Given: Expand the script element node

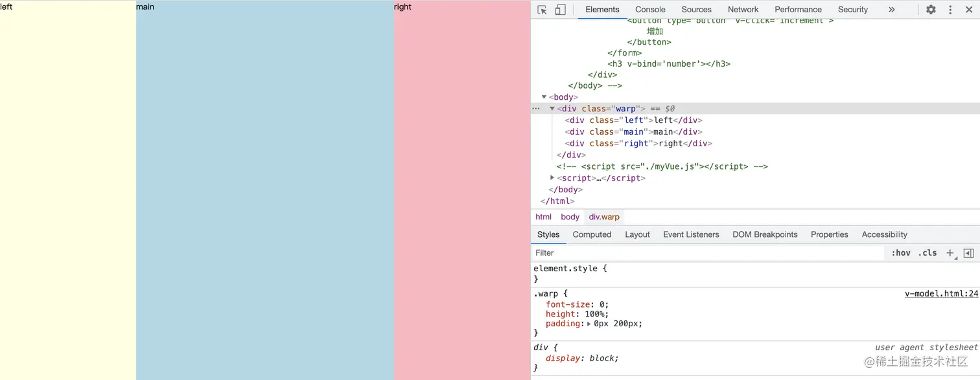Looking at the screenshot, I should click(552, 178).
